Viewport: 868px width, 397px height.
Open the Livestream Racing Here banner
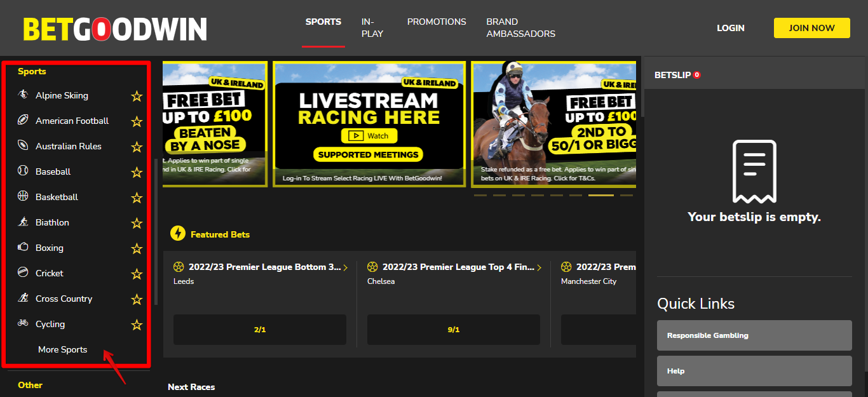(369, 124)
